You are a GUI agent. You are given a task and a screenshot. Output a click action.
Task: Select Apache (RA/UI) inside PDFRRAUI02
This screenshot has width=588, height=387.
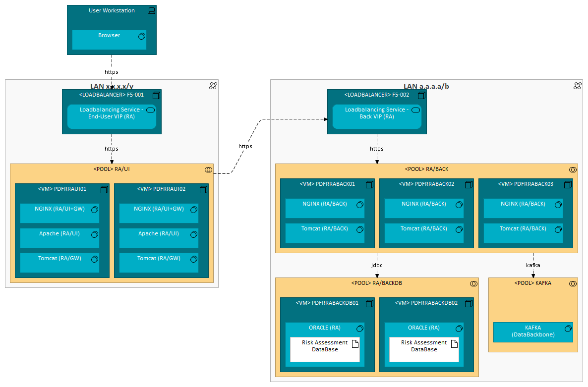(x=159, y=238)
